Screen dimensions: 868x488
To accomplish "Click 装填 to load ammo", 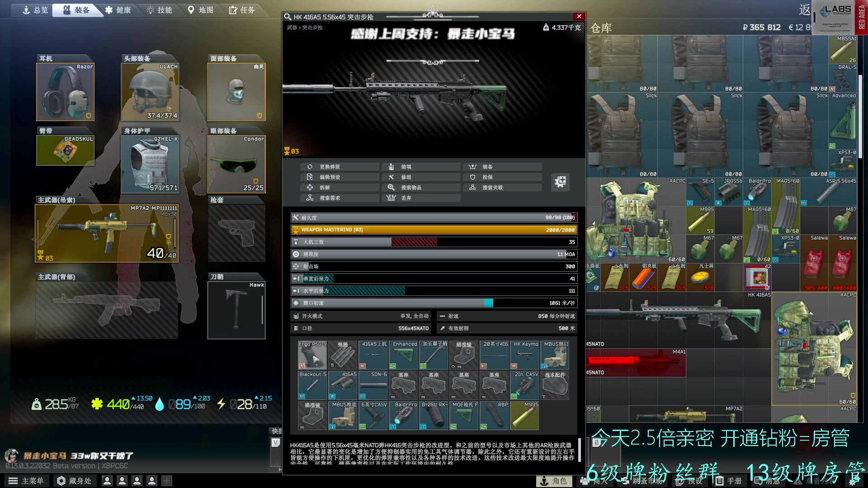I will point(421,167).
